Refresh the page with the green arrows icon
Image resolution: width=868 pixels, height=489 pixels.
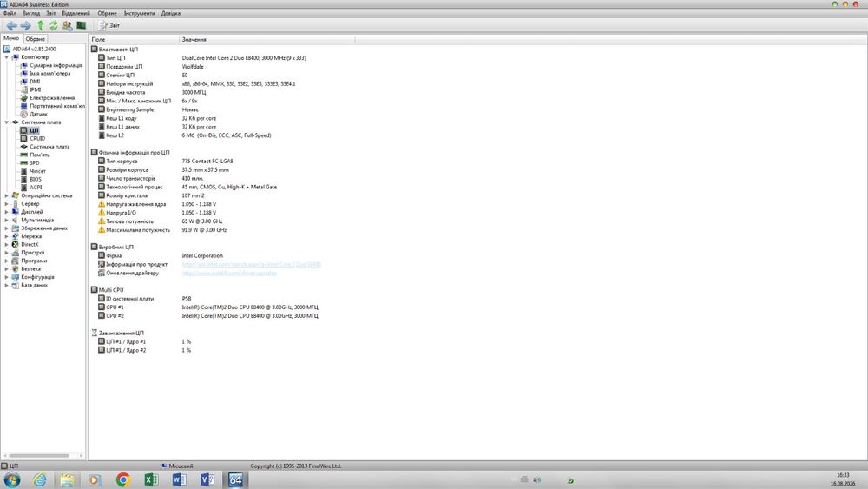tap(54, 25)
